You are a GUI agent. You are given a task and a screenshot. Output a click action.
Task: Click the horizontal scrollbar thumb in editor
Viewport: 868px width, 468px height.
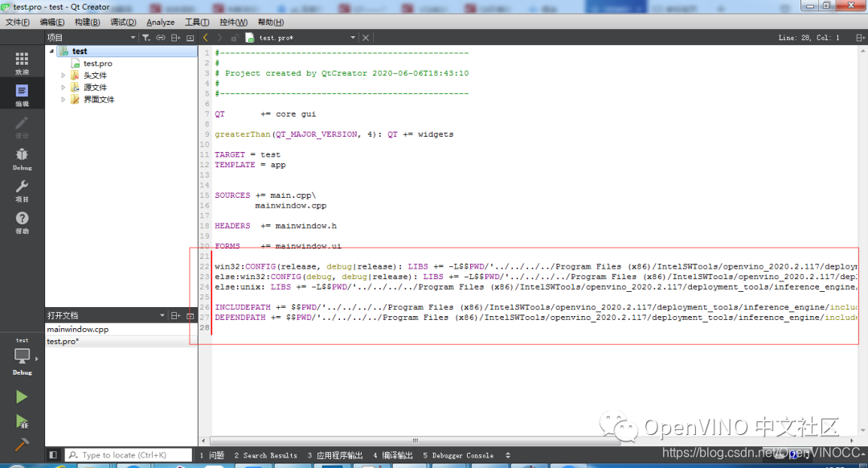416,441
